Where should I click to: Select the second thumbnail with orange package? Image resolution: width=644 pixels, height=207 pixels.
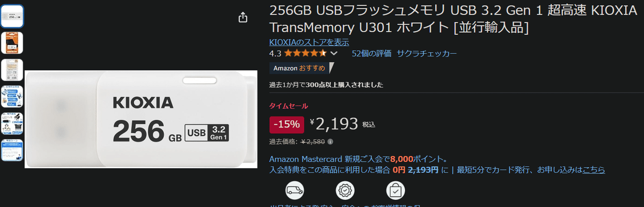pyautogui.click(x=12, y=43)
